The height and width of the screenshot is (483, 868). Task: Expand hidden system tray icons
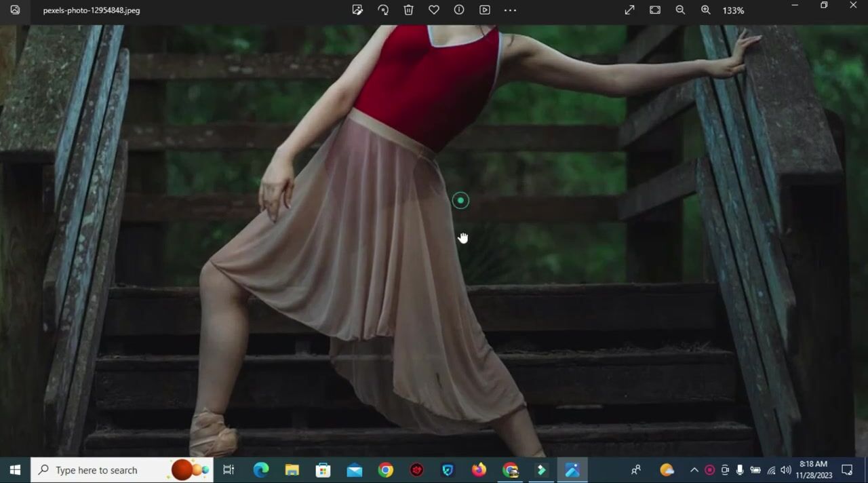(694, 470)
